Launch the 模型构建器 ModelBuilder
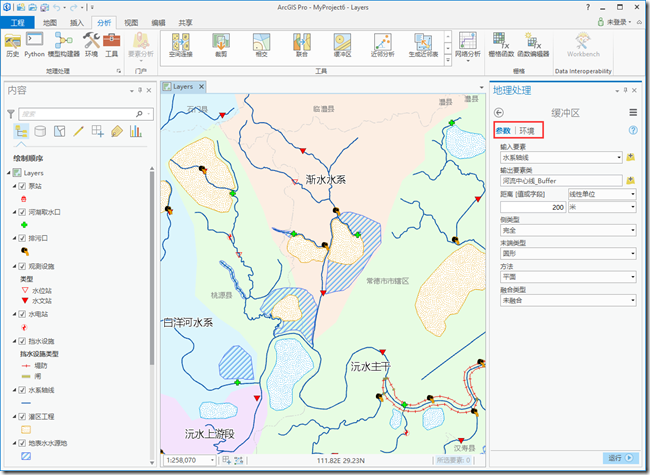650x475 pixels. tap(63, 45)
